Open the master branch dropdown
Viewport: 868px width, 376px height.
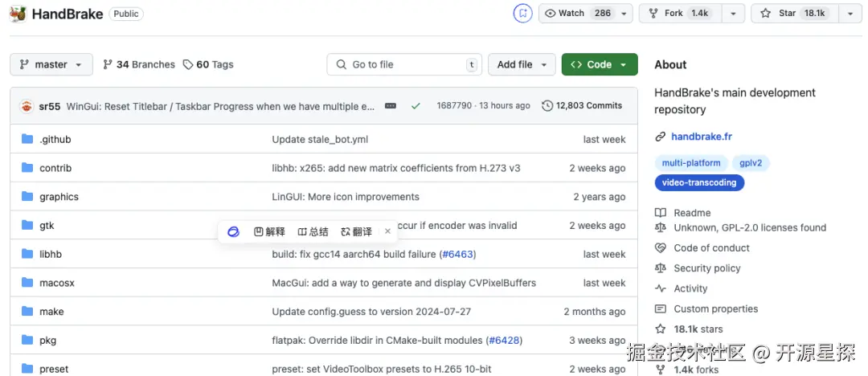(x=51, y=64)
